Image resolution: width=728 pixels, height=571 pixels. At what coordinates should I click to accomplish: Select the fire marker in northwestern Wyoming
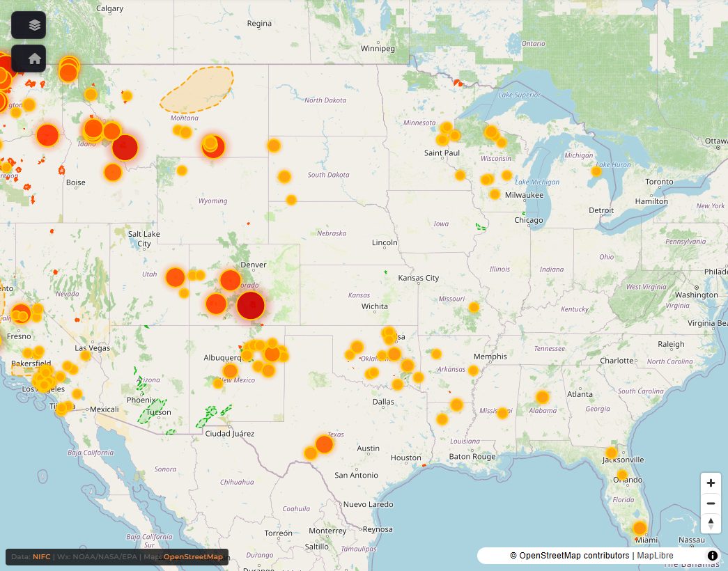coord(182,171)
